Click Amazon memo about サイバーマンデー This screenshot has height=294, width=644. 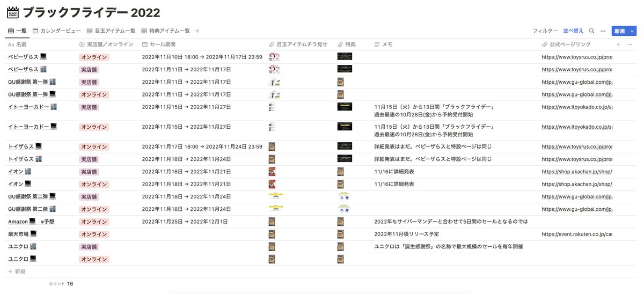click(x=451, y=221)
